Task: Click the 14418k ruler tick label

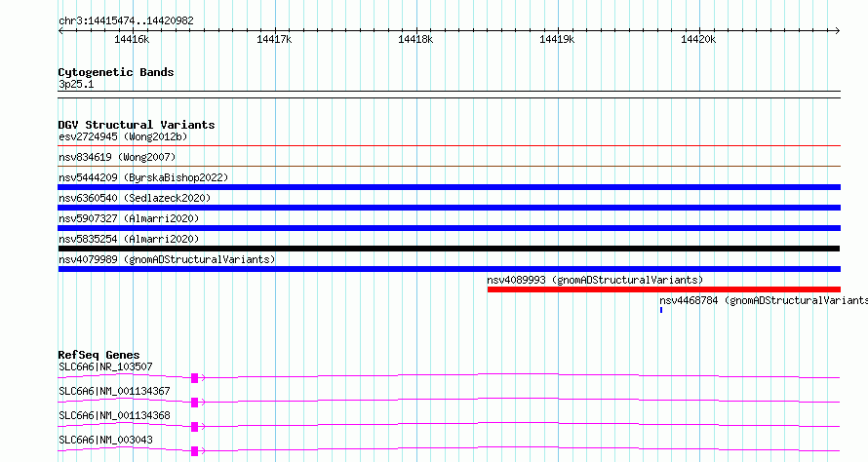Action: click(415, 39)
